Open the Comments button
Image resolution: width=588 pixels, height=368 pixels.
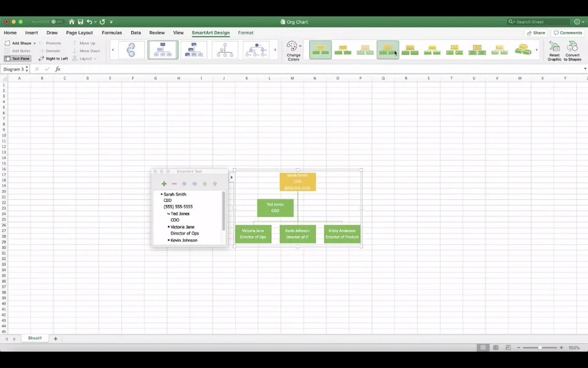568,33
